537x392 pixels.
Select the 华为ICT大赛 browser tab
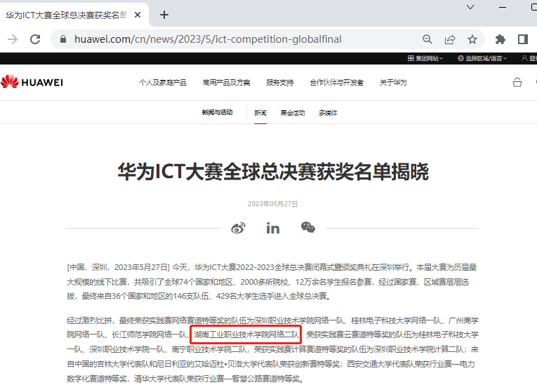[67, 15]
